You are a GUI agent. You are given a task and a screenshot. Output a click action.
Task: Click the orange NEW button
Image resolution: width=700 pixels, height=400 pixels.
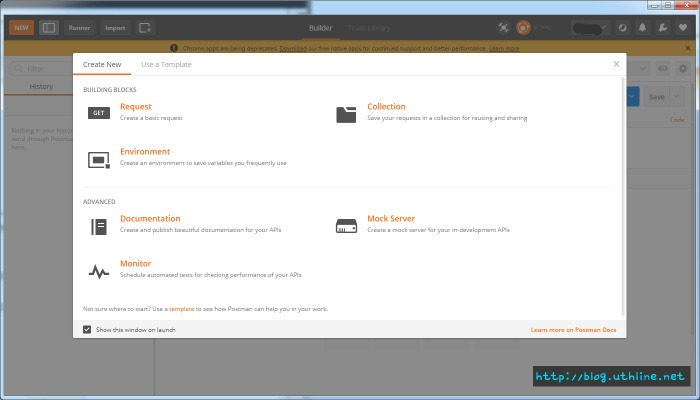pyautogui.click(x=21, y=28)
